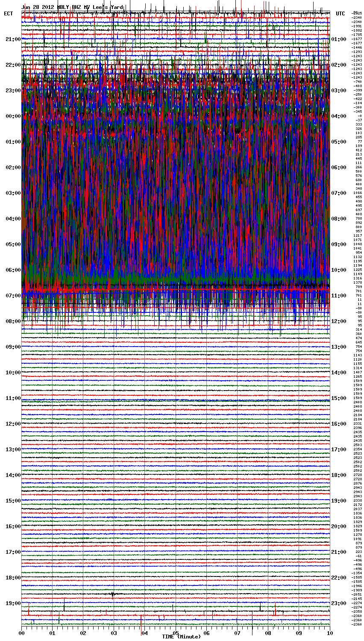Select the 01:00 label on UTC axis
Screen dimensions: 364x641
(338, 39)
